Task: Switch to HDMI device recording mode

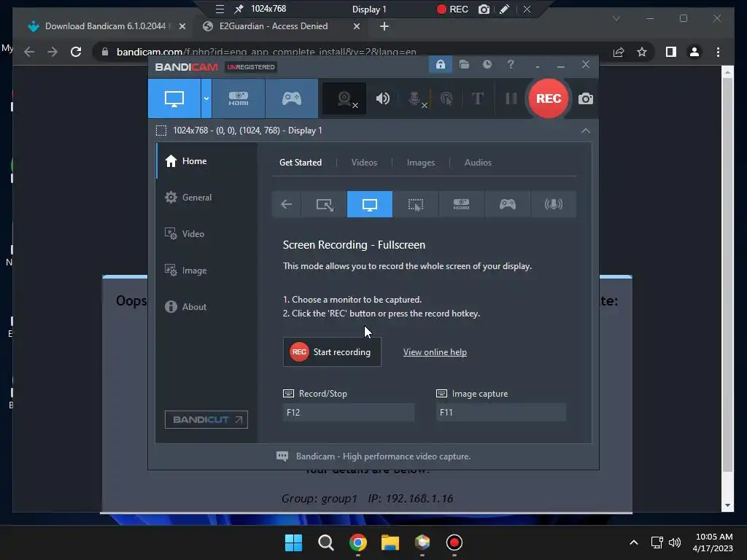Action: 239,98
